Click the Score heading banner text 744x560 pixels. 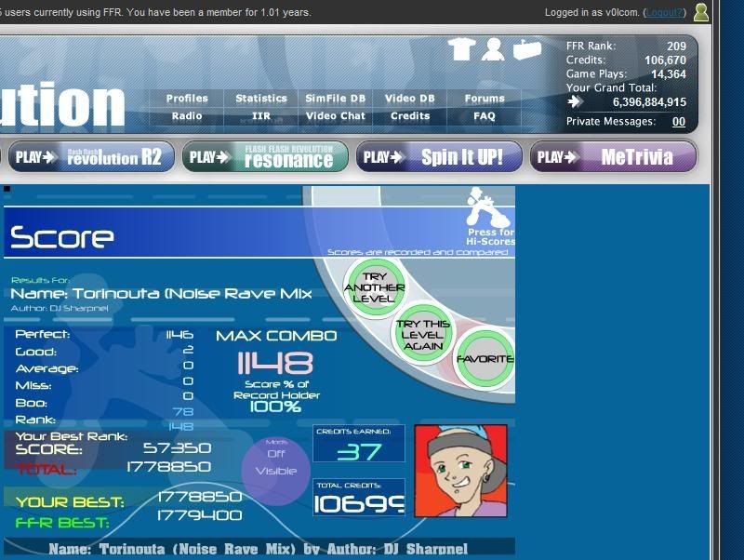[62, 237]
